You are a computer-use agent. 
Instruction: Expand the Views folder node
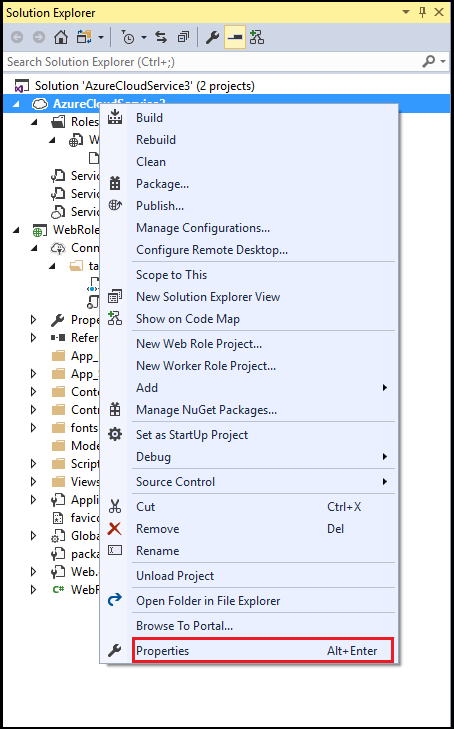pos(33,482)
